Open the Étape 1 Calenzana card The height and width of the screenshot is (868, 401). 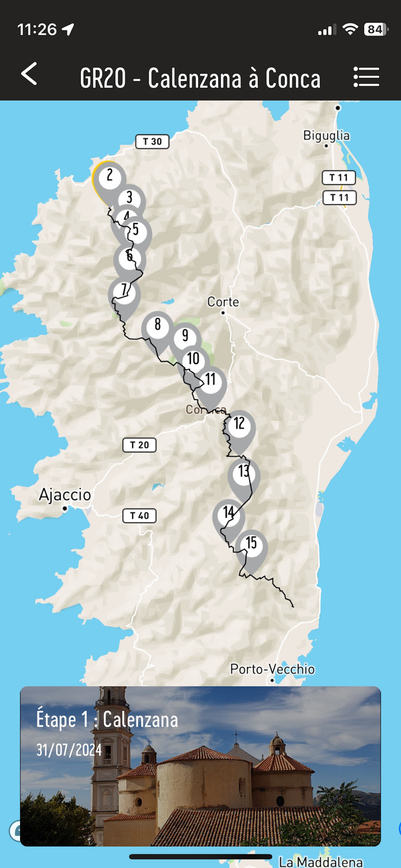pos(200,766)
